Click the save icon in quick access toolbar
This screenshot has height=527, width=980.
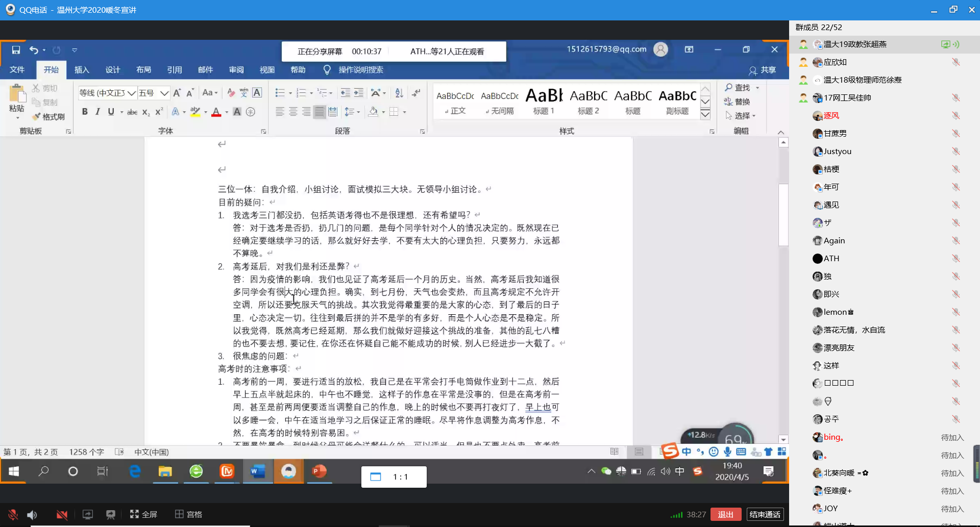point(16,50)
